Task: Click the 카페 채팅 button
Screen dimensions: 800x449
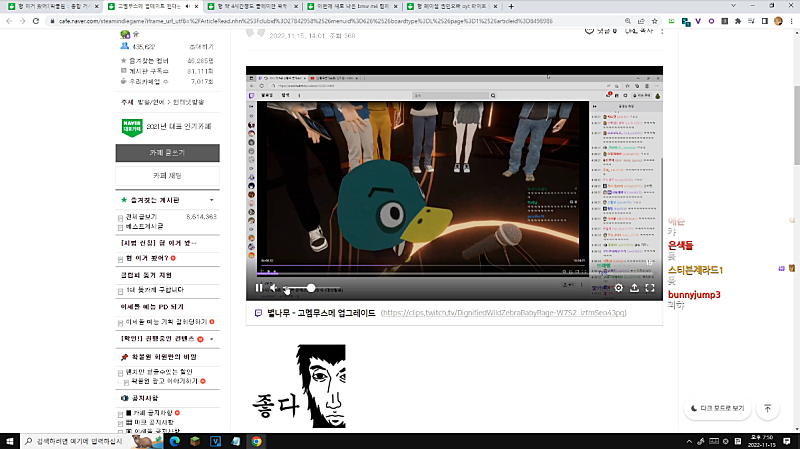Action: tap(167, 176)
